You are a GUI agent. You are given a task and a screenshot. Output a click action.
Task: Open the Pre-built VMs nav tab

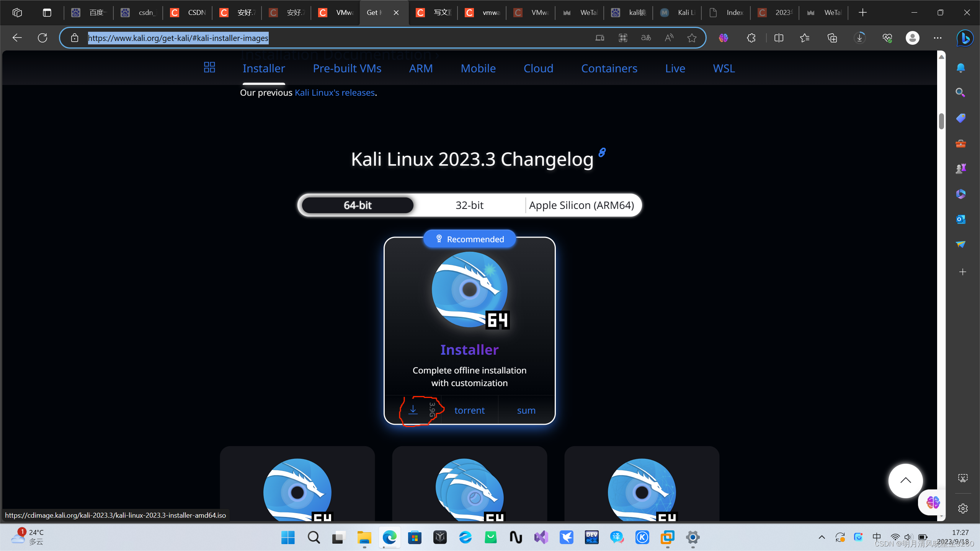347,68
